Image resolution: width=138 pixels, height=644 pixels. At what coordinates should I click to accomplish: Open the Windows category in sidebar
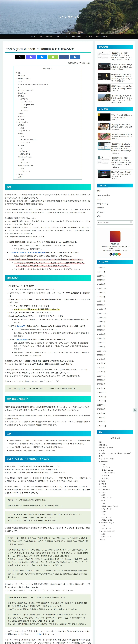101,212
